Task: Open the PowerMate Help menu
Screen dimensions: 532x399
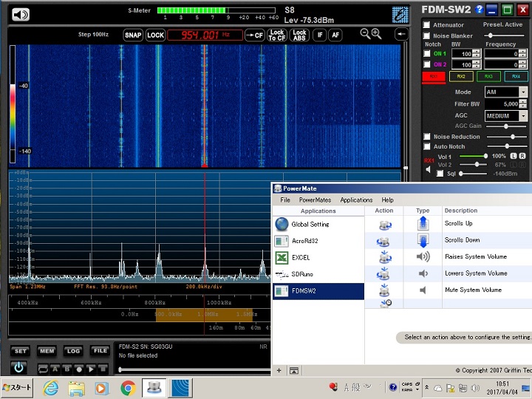Action: (x=387, y=199)
